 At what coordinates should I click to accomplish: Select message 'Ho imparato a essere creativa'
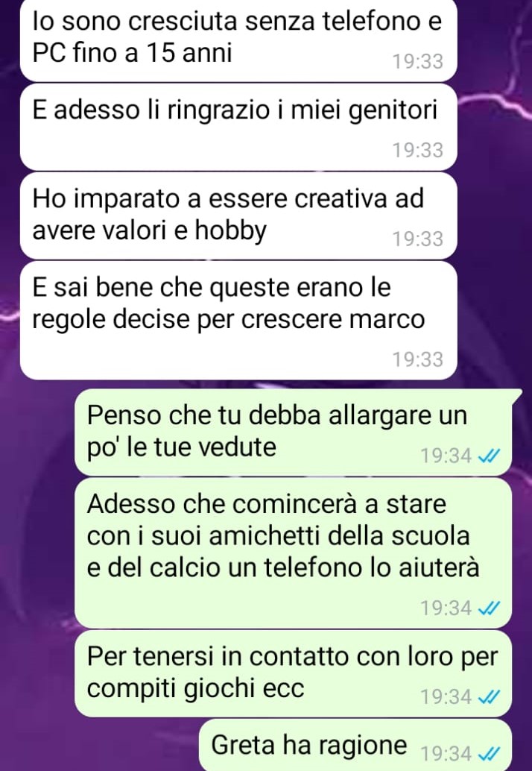(x=238, y=215)
